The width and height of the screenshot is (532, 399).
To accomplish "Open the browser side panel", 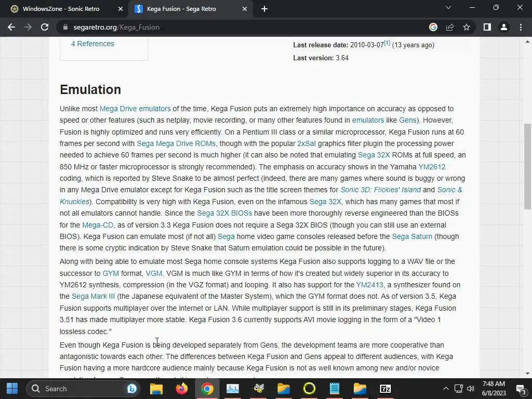I will (487, 27).
